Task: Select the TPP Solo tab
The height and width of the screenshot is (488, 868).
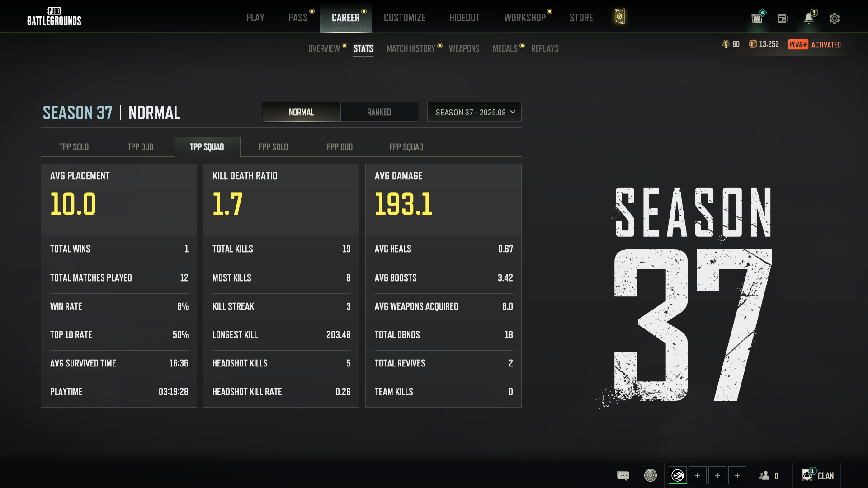Action: pyautogui.click(x=74, y=147)
